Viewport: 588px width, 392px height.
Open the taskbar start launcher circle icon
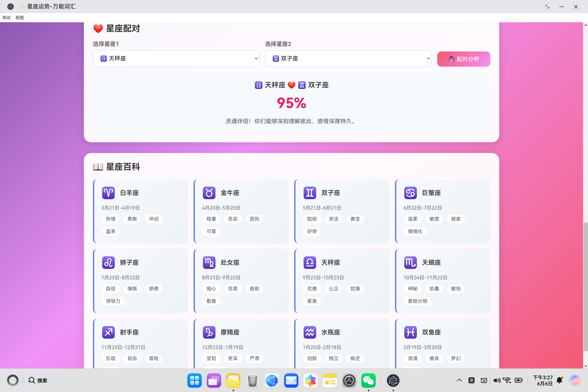13,380
